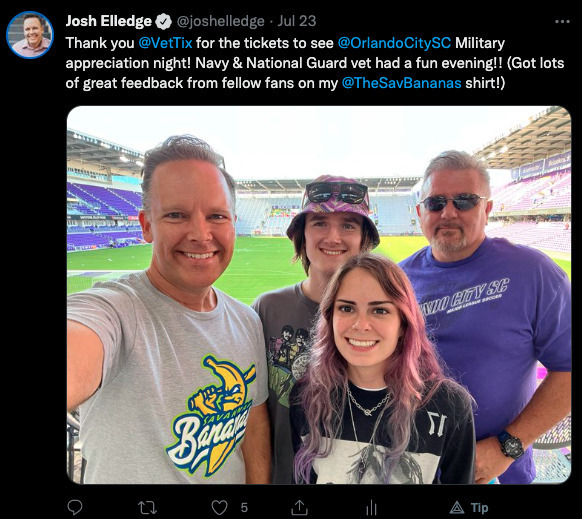The image size is (582, 519).
Task: Click the tweet text body
Action: (315, 63)
